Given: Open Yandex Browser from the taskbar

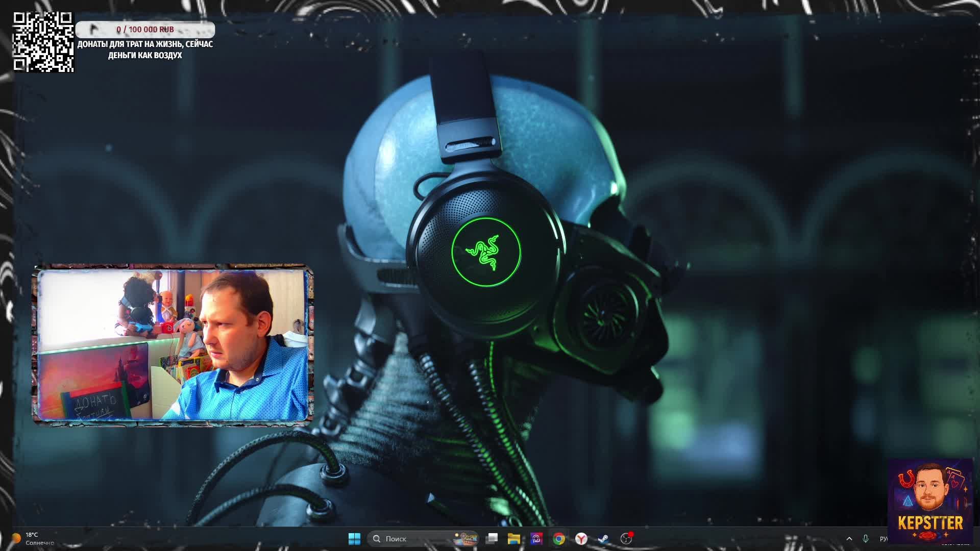Looking at the screenshot, I should (581, 539).
